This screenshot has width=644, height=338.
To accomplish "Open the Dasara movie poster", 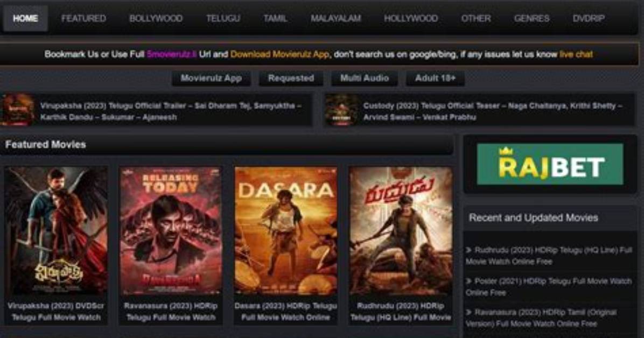I will [286, 231].
